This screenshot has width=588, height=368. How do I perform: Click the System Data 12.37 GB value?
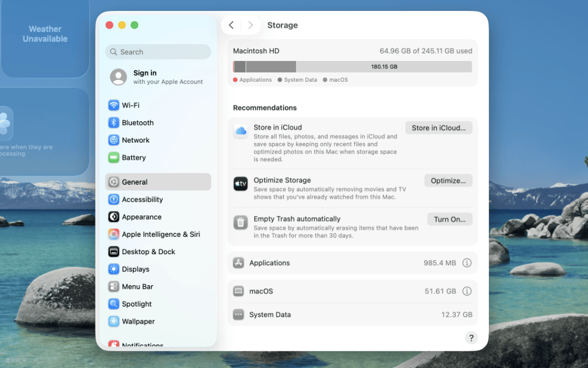[456, 315]
